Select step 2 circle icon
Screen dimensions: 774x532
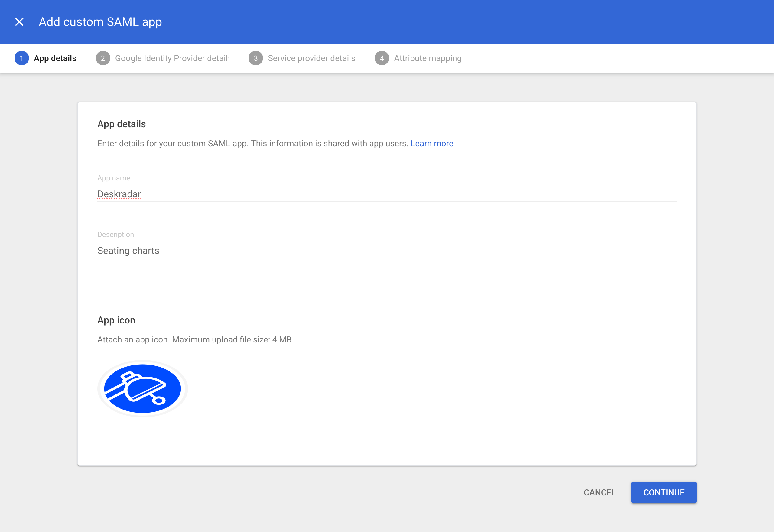103,58
